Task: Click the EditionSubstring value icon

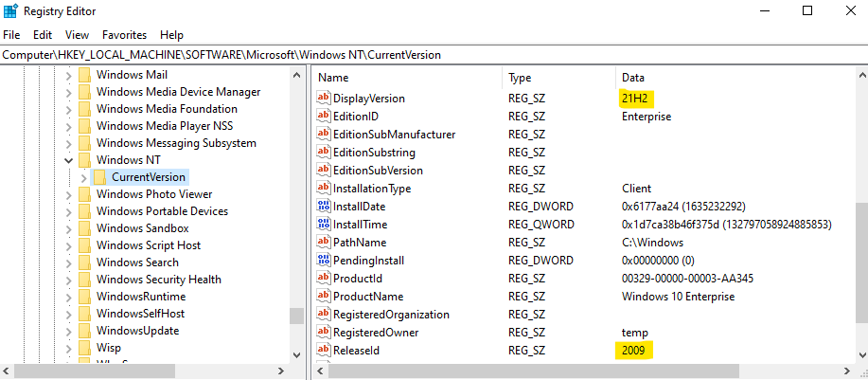Action: (x=323, y=153)
